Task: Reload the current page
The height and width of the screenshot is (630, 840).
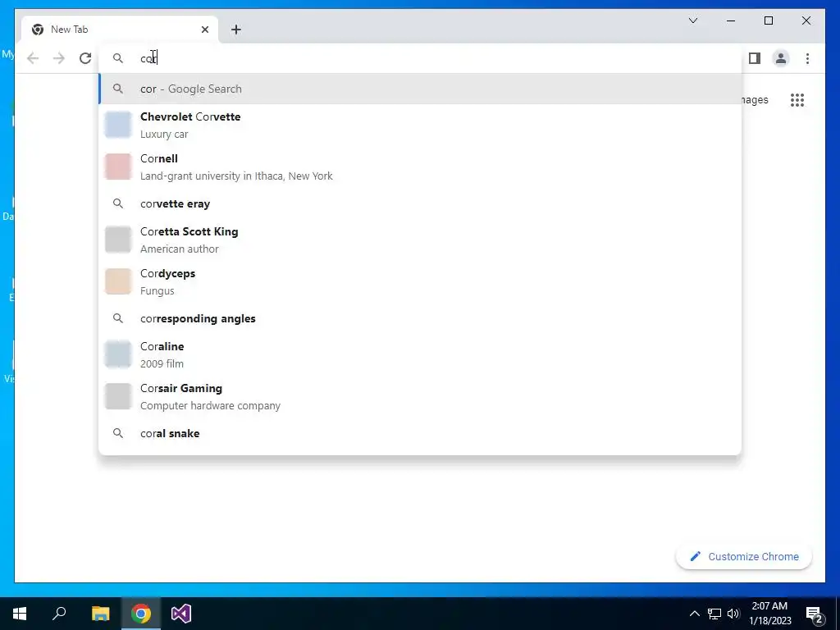Action: pyautogui.click(x=85, y=58)
